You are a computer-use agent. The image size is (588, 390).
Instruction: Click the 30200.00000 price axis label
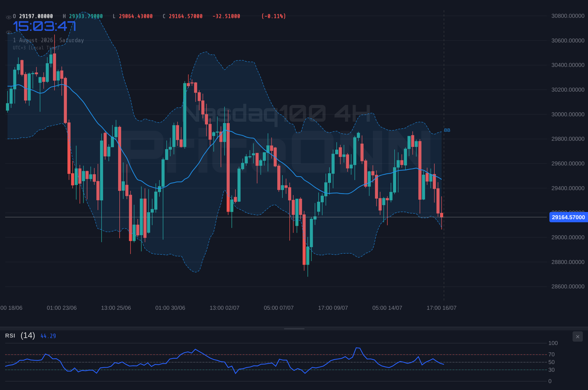pos(568,90)
